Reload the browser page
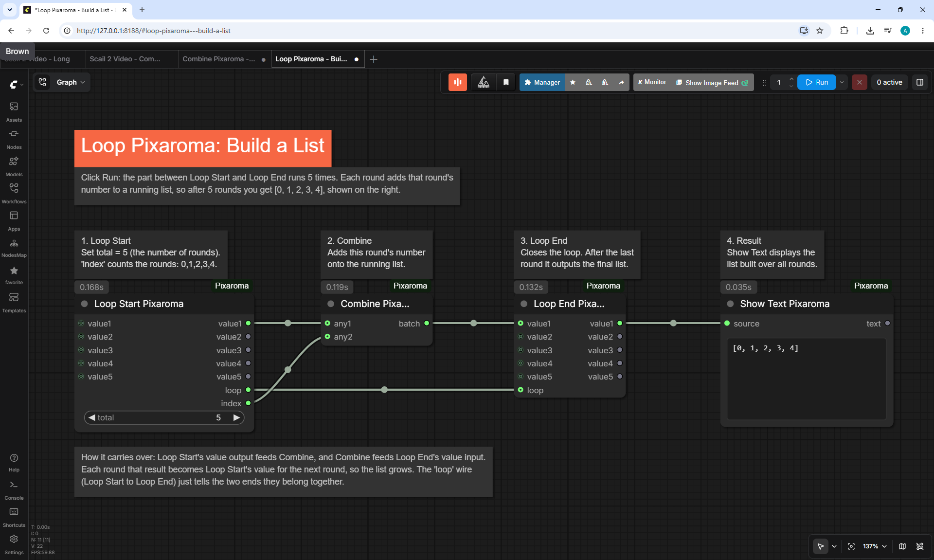 pos(46,31)
